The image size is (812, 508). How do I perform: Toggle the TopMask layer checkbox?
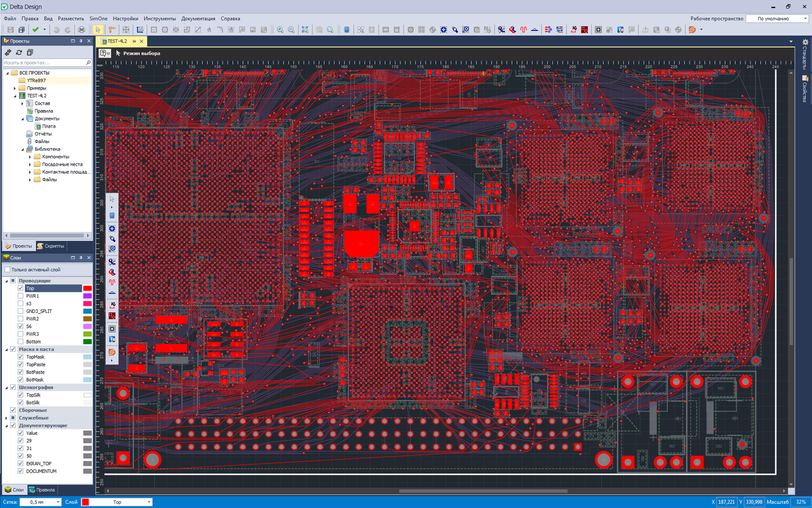(21, 357)
